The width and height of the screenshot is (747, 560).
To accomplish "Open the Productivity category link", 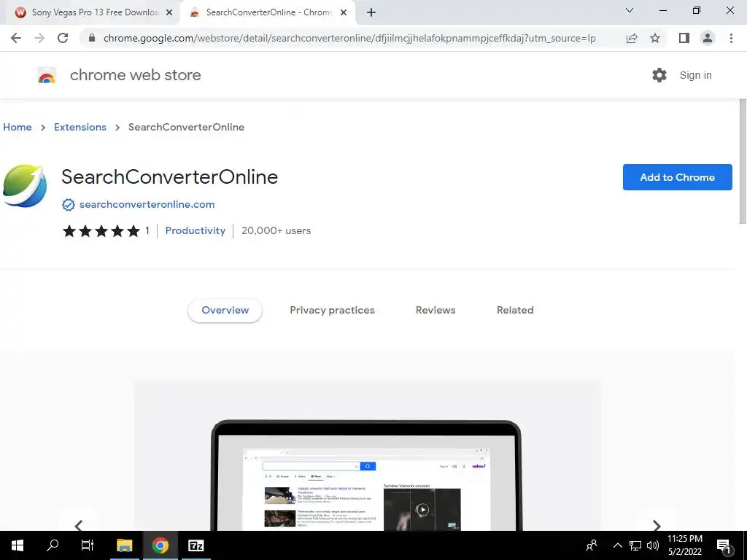I will (x=196, y=231).
